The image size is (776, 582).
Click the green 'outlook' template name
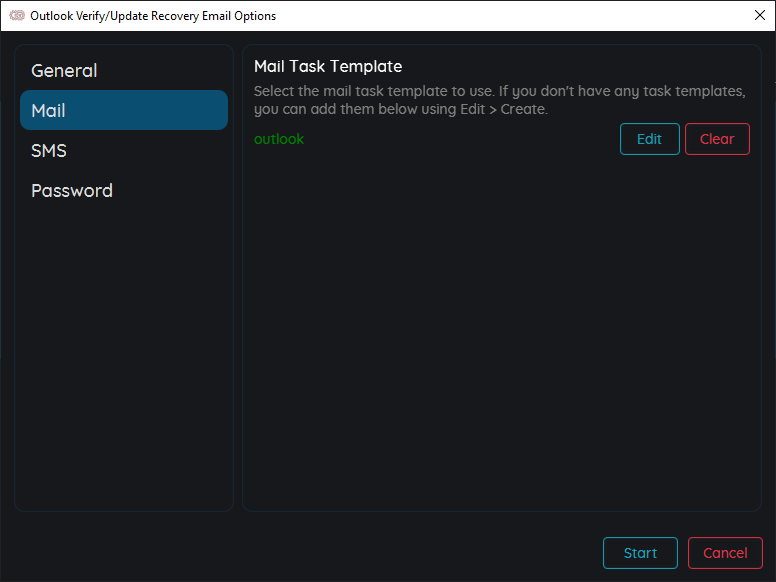tap(279, 139)
